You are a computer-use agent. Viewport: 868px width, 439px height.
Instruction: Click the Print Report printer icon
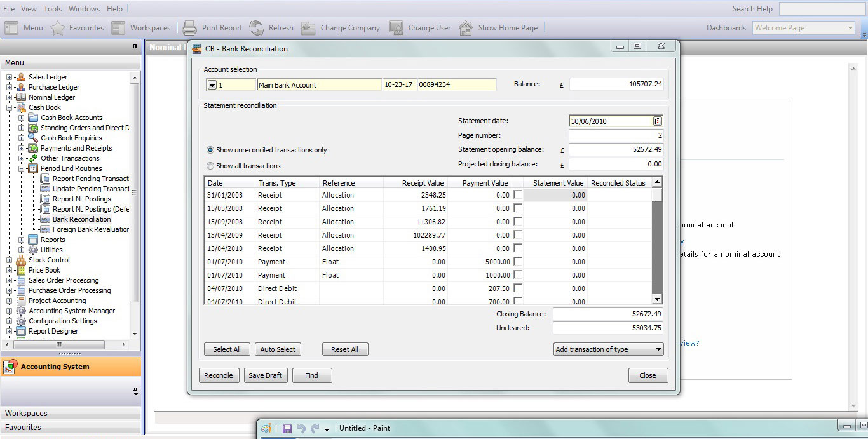pyautogui.click(x=189, y=28)
